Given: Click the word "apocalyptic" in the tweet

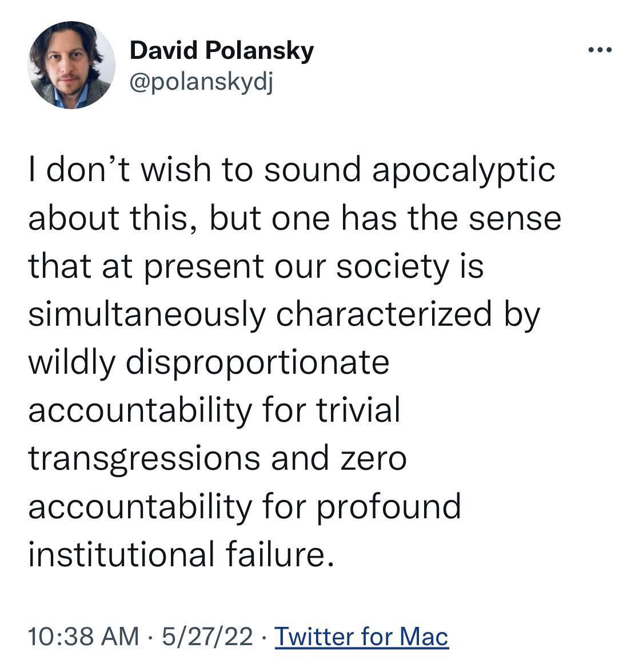Looking at the screenshot, I should [464, 171].
